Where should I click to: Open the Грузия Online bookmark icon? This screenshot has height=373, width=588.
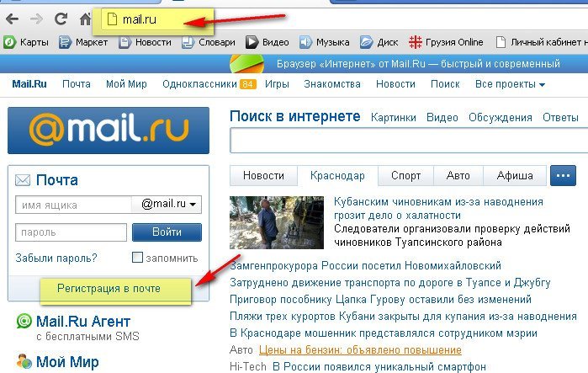[x=415, y=42]
